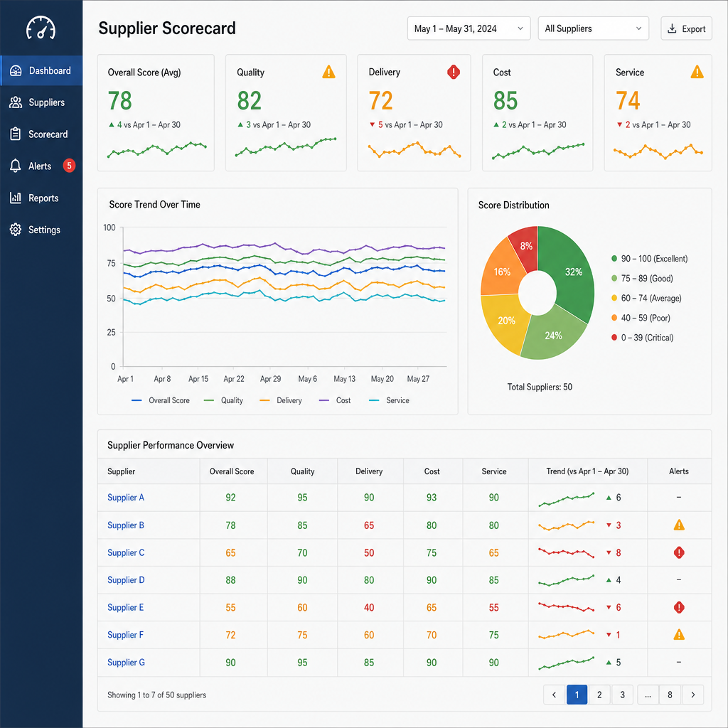728x728 pixels.
Task: Click the red 5 alerts badge
Action: [x=69, y=165]
